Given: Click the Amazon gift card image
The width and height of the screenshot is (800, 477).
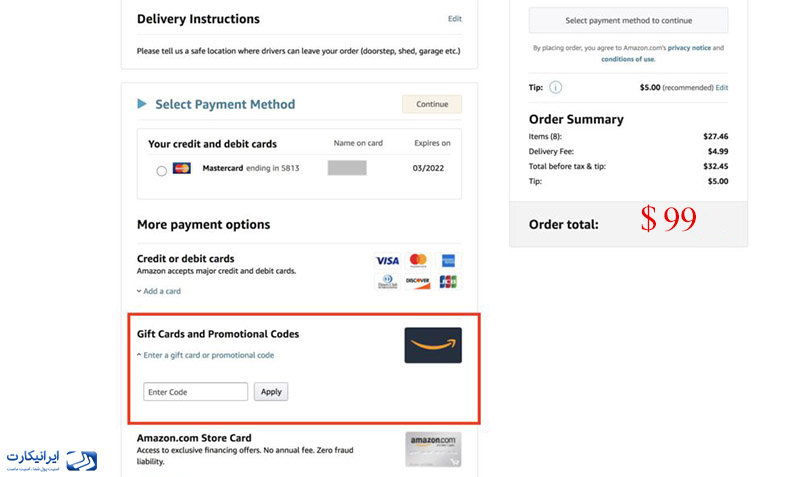Looking at the screenshot, I should click(433, 345).
